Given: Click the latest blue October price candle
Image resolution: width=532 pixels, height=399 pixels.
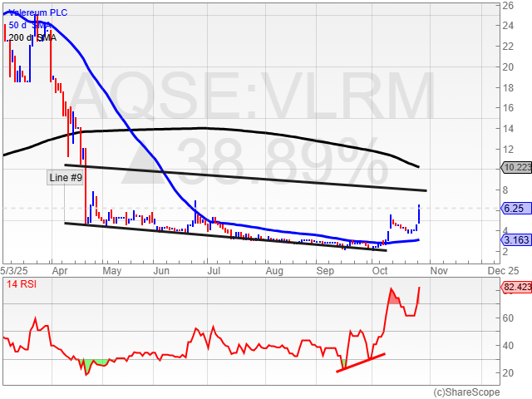Looking at the screenshot, I should click(419, 214).
